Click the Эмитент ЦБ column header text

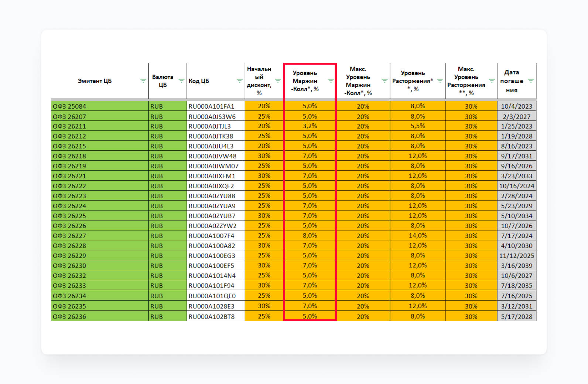point(95,81)
